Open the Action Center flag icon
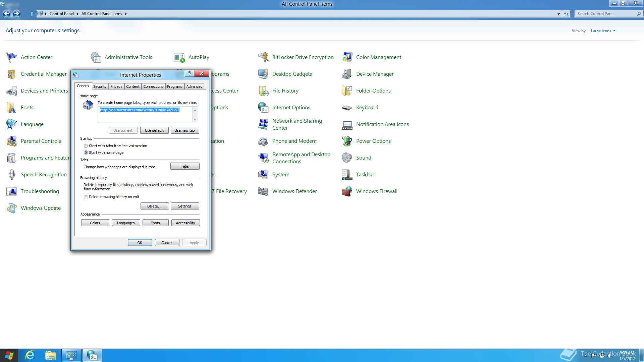Image resolution: width=644 pixels, height=362 pixels. [12, 57]
